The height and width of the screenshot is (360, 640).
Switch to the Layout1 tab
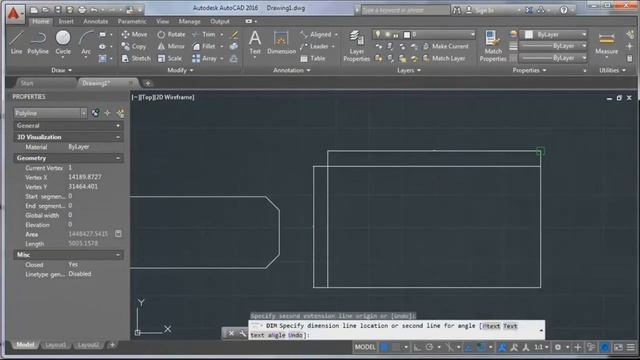[56, 345]
